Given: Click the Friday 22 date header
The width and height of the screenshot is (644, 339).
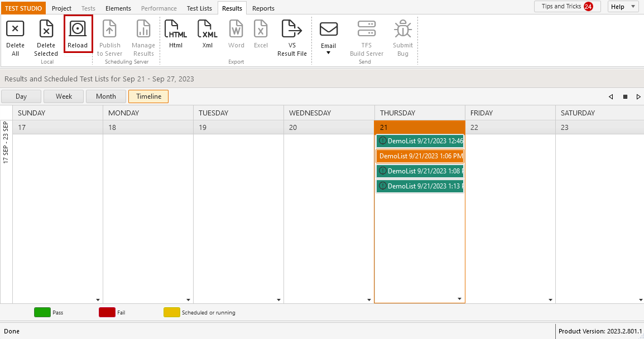Looking at the screenshot, I should tap(510, 128).
